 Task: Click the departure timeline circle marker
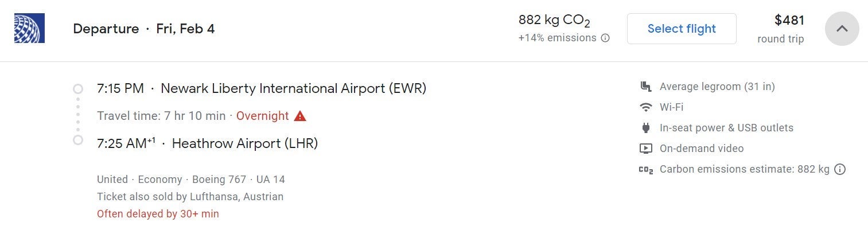pos(78,89)
